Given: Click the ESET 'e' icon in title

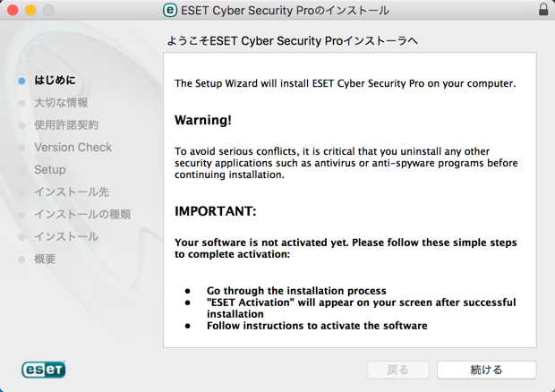Looking at the screenshot, I should (x=170, y=10).
